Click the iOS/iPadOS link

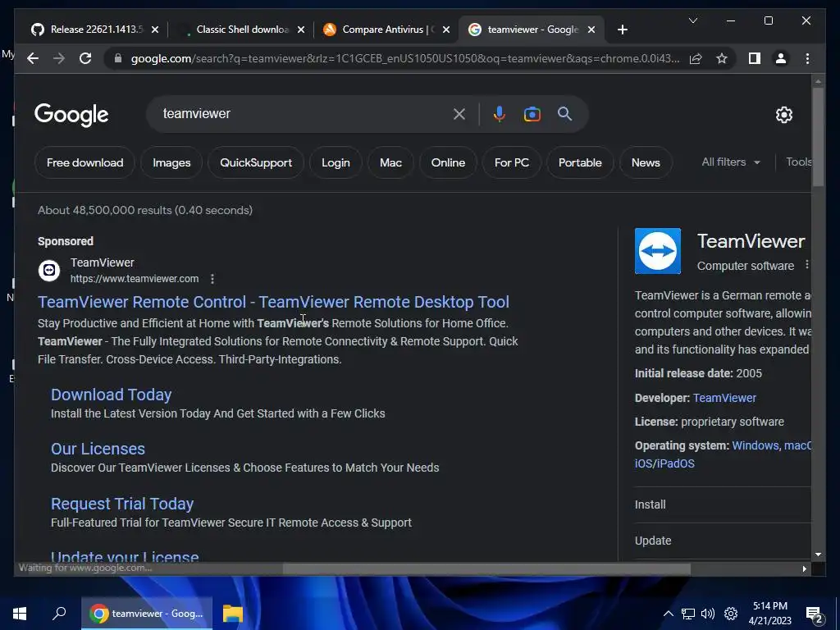tap(664, 464)
